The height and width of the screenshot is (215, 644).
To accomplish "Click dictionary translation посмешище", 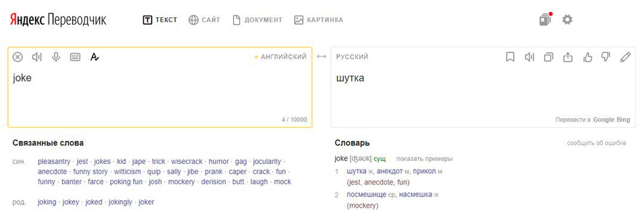I will coord(366,195).
